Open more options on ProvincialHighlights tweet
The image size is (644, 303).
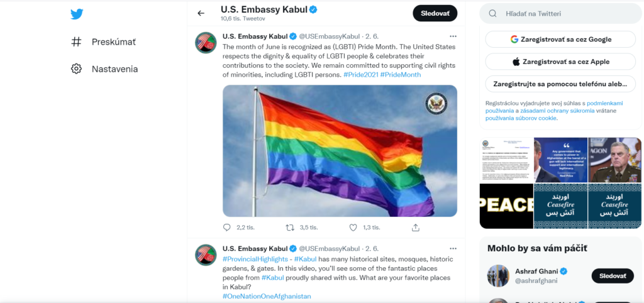[453, 248]
